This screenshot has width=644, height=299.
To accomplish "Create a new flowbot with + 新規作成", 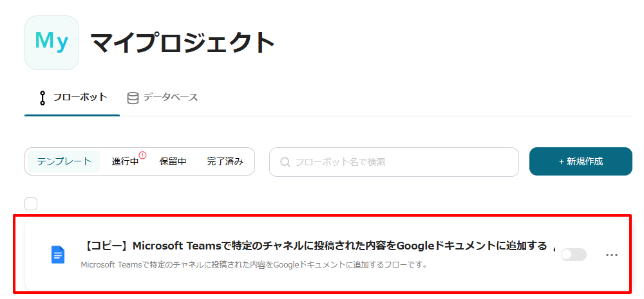I will (x=581, y=161).
